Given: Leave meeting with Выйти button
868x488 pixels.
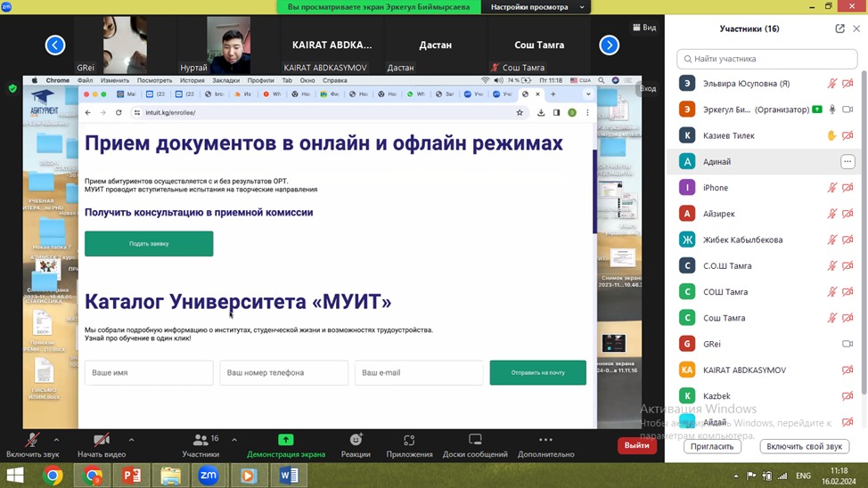Looking at the screenshot, I should [x=636, y=445].
